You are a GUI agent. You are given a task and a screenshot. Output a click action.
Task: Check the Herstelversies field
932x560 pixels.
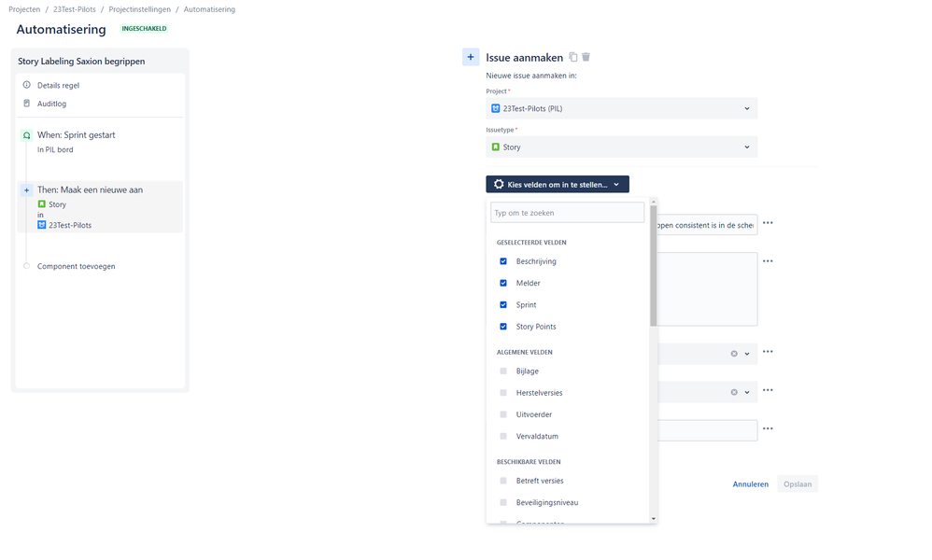[503, 393]
